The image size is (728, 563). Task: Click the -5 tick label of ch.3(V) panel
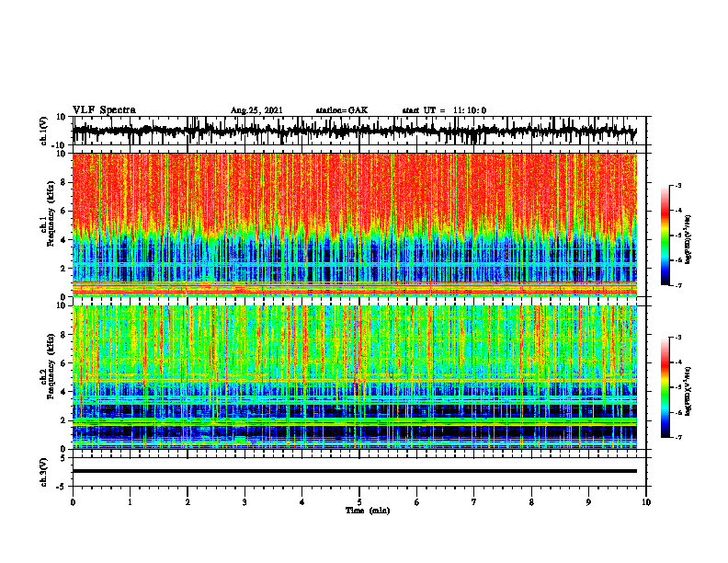63,487
